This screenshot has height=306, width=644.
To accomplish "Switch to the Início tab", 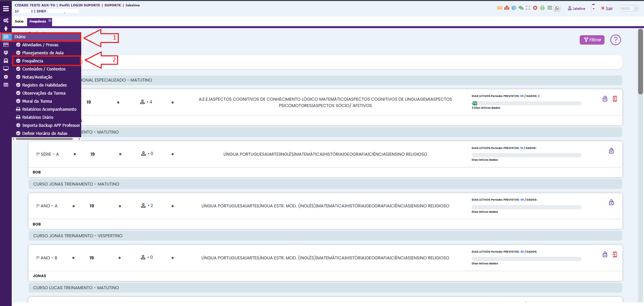I will (19, 21).
